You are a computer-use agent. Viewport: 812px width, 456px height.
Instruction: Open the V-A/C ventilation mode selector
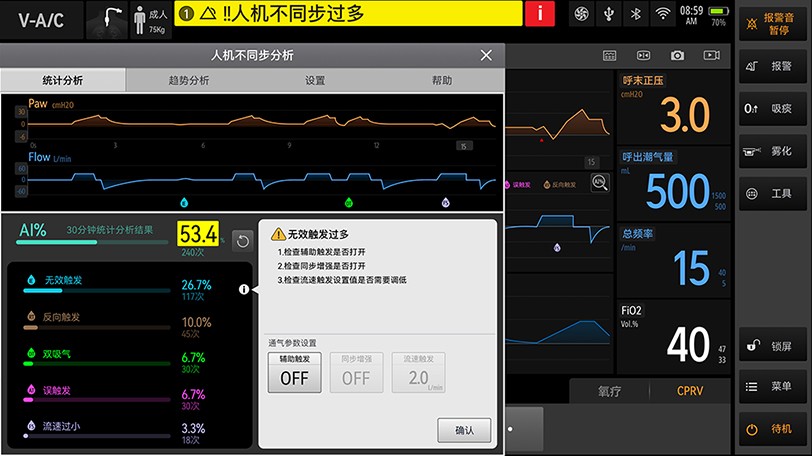coord(40,19)
